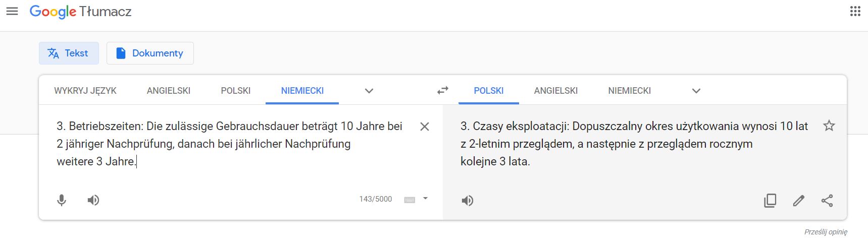Listen to the Polish translation
The image size is (868, 247).
(468, 201)
